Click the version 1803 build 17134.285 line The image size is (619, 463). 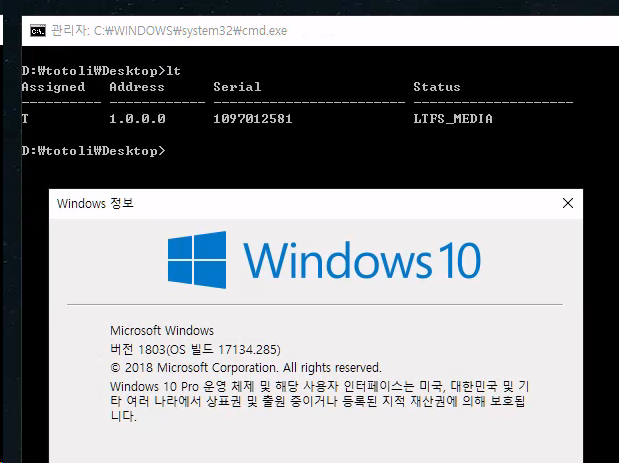195,349
